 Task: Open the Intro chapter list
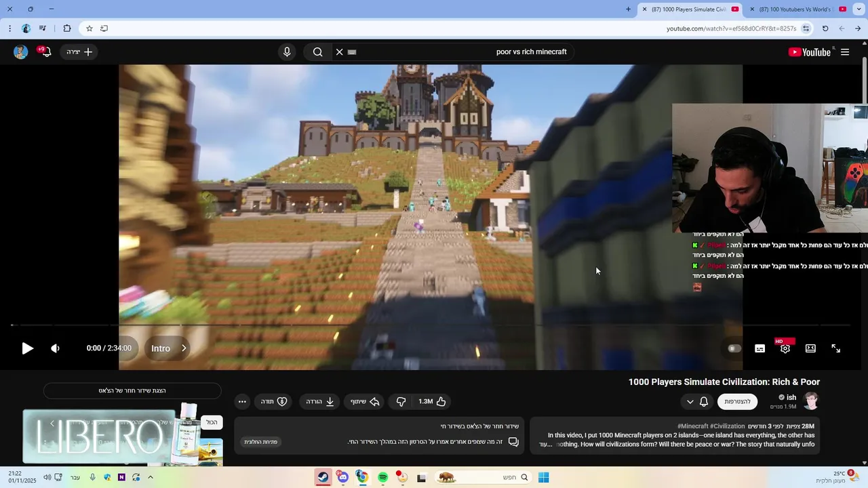click(x=169, y=348)
